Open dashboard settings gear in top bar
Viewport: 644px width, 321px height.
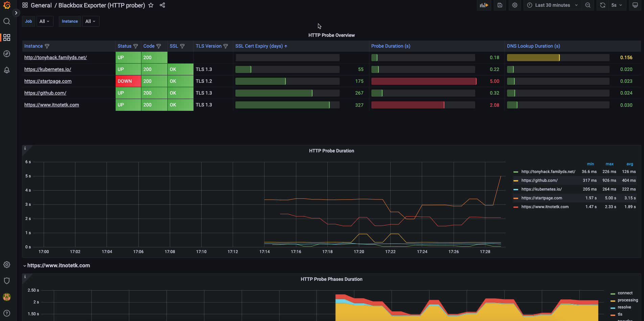[515, 5]
